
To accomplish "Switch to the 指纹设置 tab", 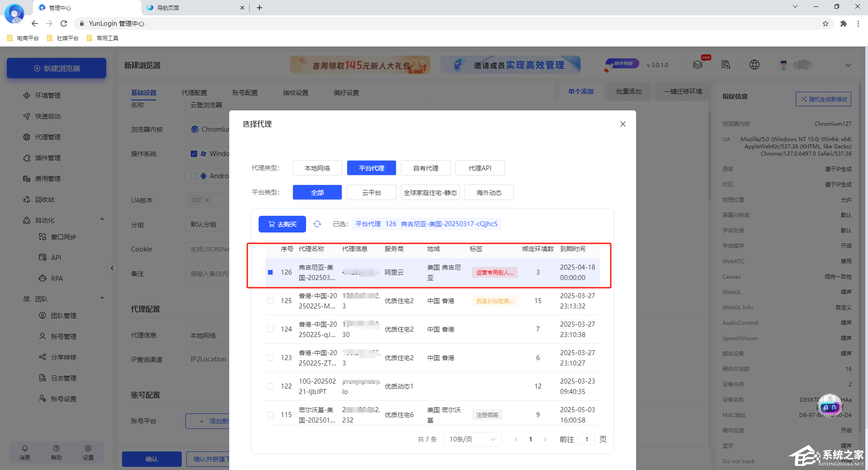I will [295, 93].
